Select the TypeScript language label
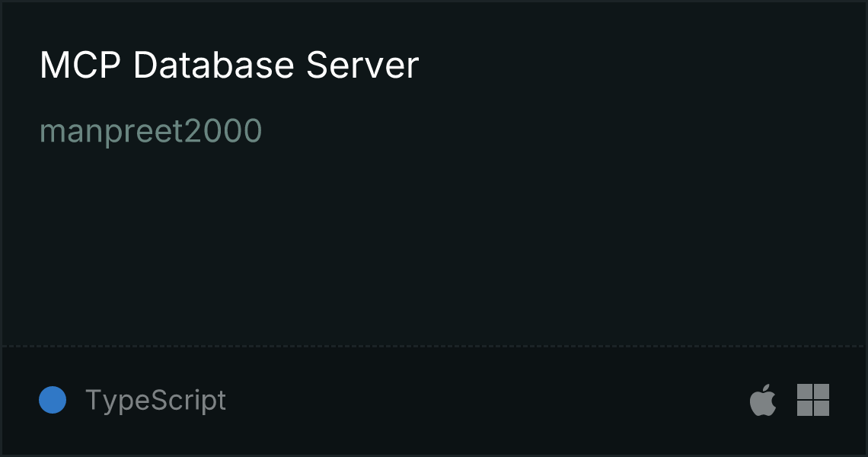868x457 pixels. click(x=155, y=400)
